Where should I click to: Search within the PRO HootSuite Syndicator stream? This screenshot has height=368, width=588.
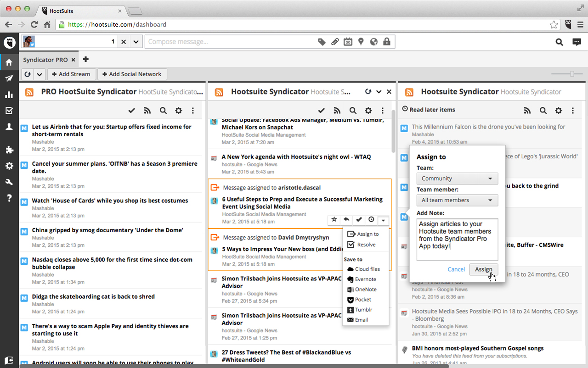[x=163, y=111]
